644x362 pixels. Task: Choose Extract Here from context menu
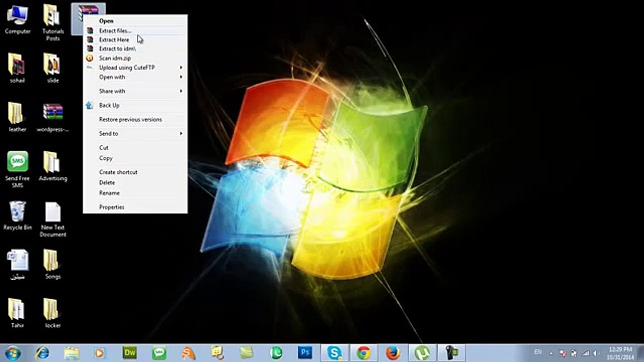(135, 40)
